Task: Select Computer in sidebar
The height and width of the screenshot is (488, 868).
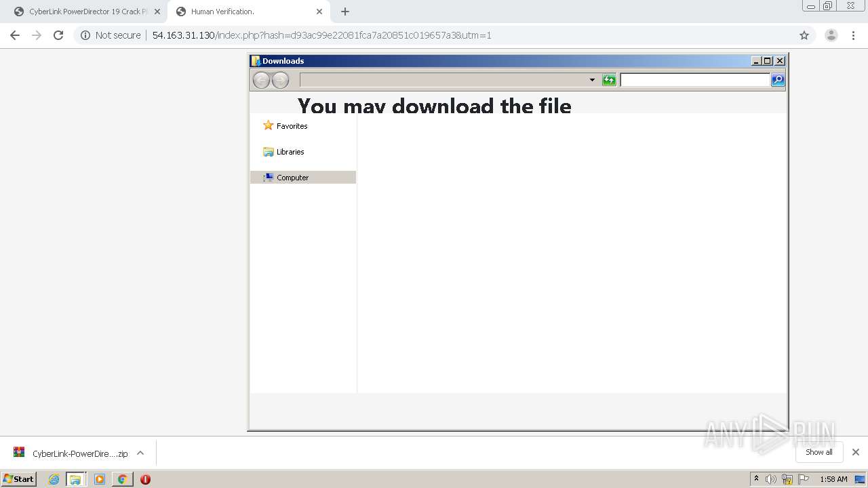Action: click(x=303, y=178)
